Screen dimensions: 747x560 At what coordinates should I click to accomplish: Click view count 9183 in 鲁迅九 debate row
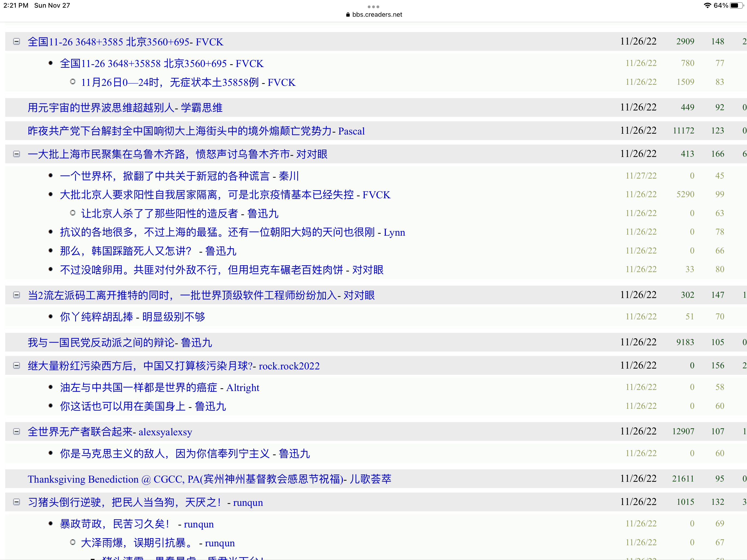685,342
